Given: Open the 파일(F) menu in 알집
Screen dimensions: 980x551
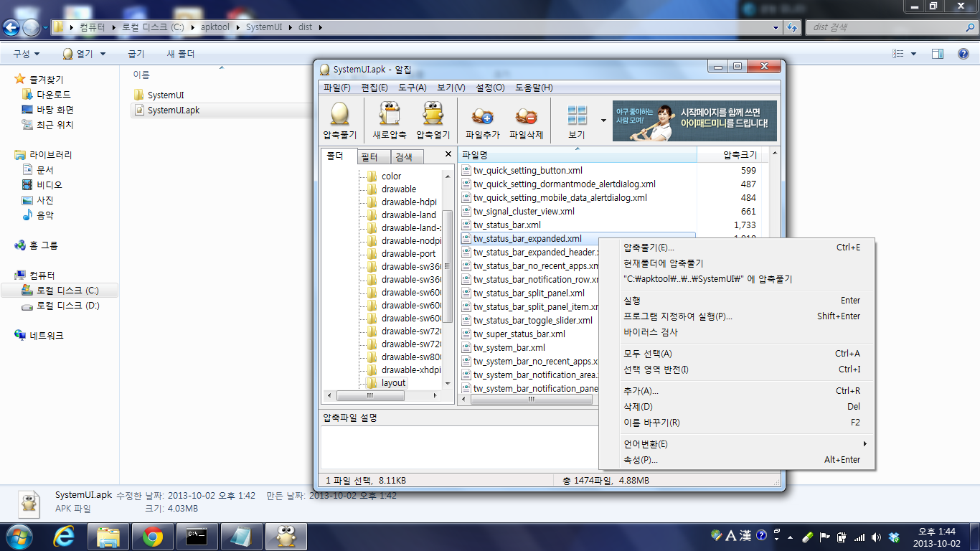Looking at the screenshot, I should [336, 88].
